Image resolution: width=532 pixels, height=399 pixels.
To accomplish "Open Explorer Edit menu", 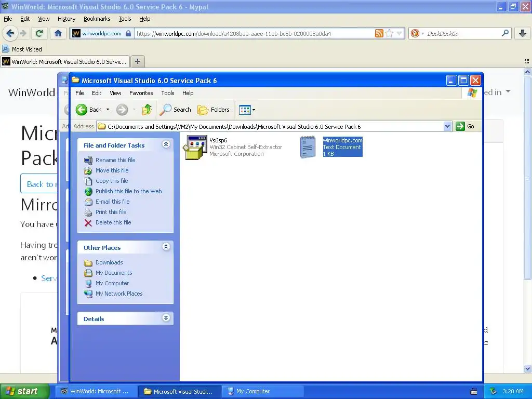I will 97,93.
